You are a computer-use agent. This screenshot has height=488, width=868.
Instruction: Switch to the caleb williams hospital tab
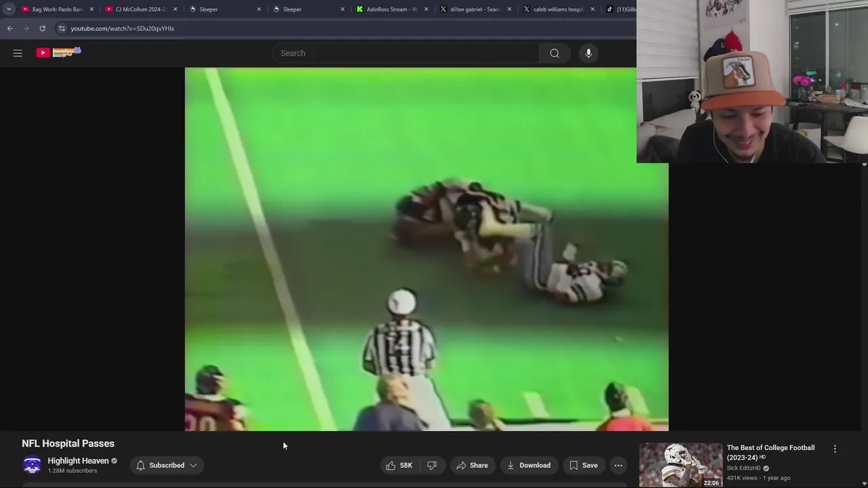point(554,9)
